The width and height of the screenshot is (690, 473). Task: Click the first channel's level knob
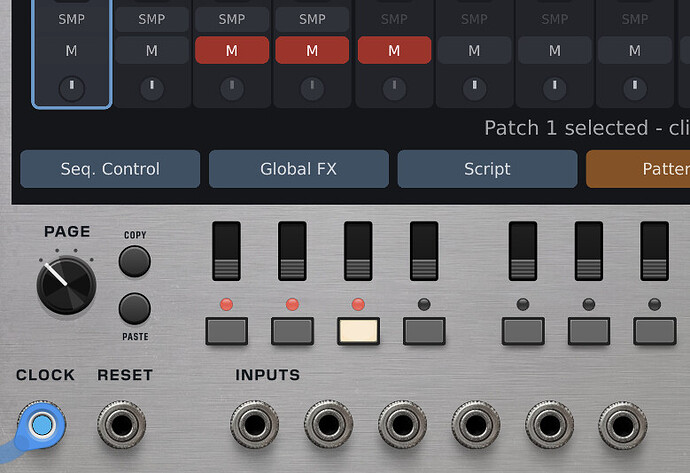tap(72, 88)
